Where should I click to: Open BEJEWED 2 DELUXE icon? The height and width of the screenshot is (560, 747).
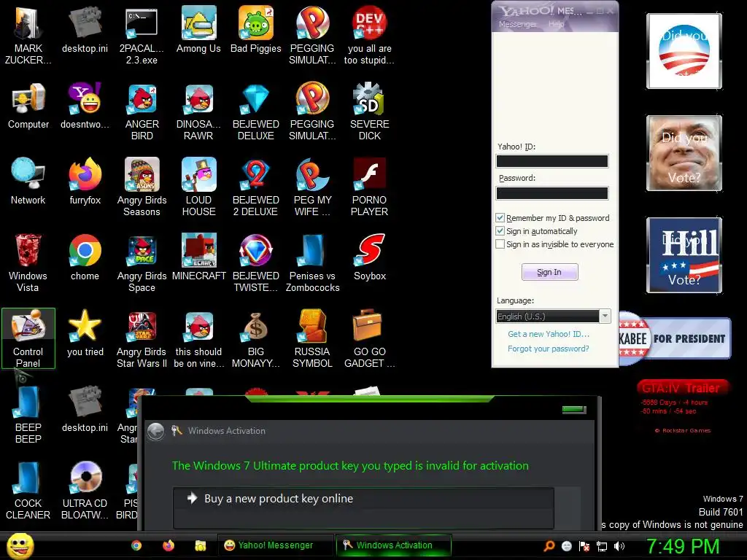pyautogui.click(x=256, y=187)
